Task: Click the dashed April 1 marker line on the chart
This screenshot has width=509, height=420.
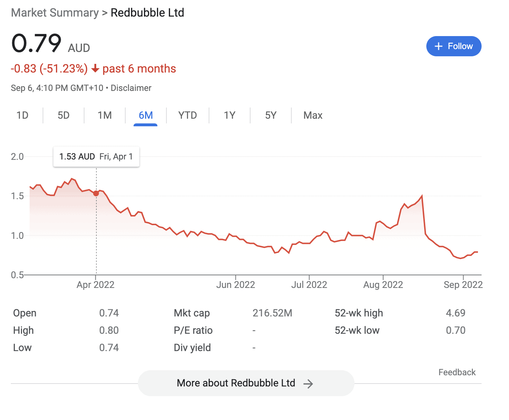Action: tap(96, 235)
